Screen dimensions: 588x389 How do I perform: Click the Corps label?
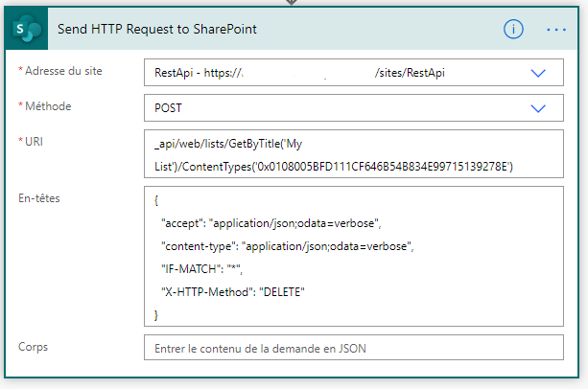pyautogui.click(x=33, y=347)
